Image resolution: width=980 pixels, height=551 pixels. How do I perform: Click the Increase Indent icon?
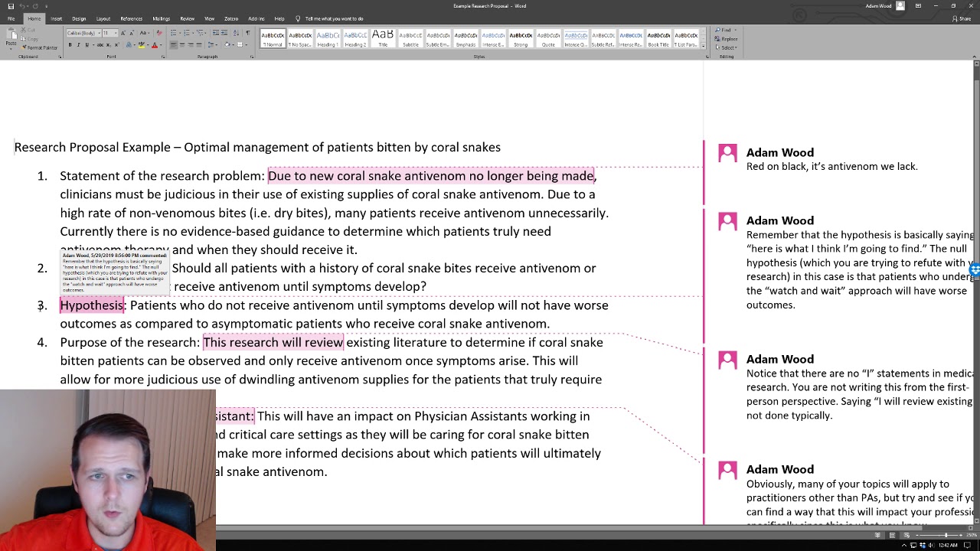224,33
